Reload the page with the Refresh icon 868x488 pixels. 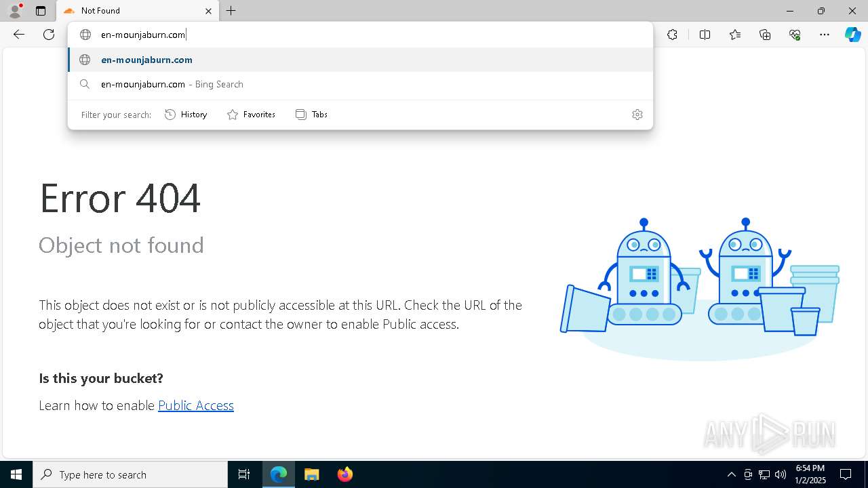coord(49,35)
